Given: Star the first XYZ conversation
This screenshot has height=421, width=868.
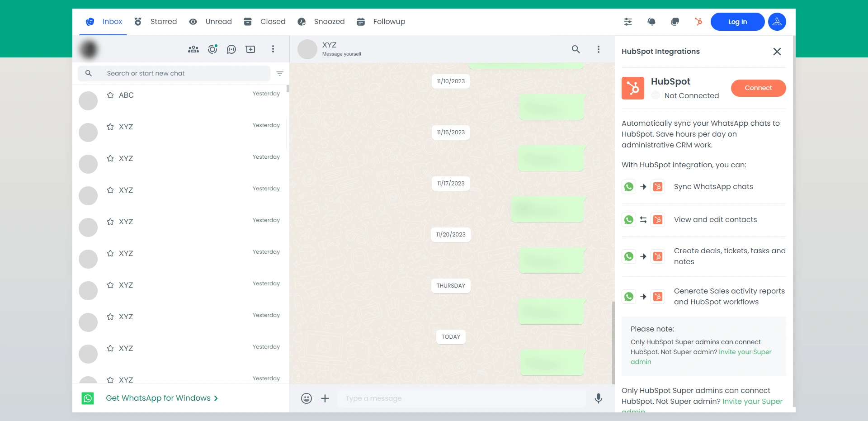Looking at the screenshot, I should coord(110,127).
